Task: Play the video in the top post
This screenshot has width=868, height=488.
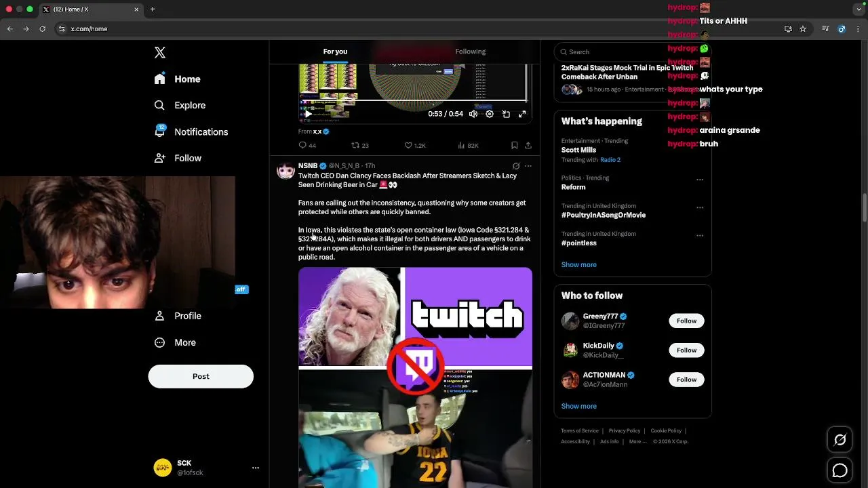Action: pyautogui.click(x=308, y=114)
